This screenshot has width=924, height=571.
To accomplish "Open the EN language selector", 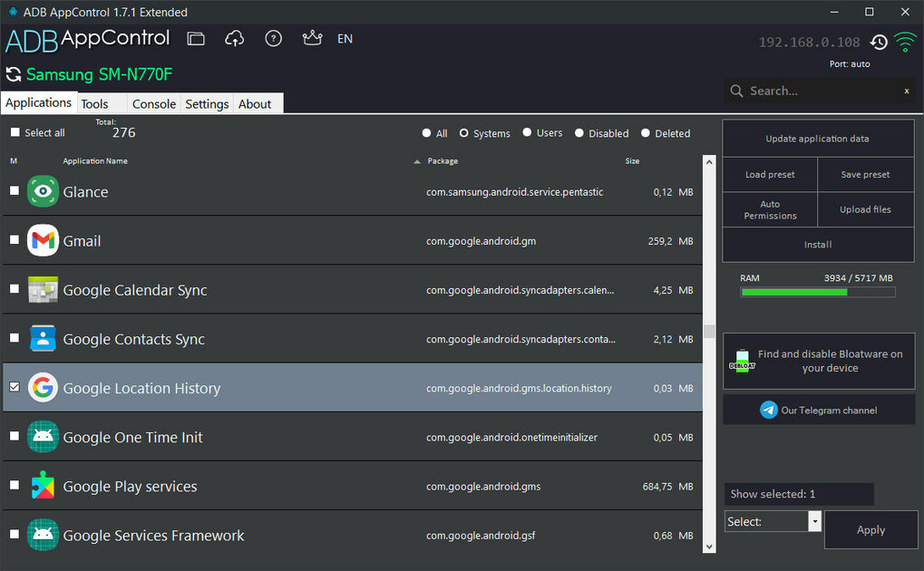I will (x=345, y=39).
